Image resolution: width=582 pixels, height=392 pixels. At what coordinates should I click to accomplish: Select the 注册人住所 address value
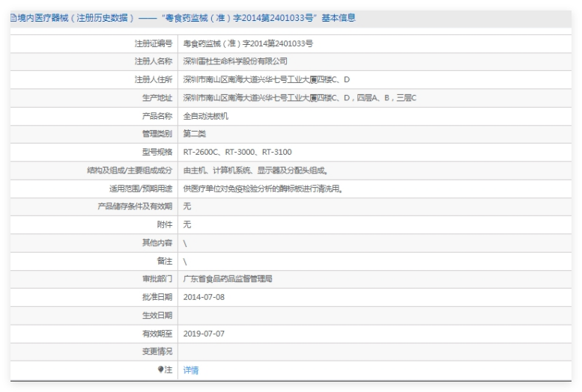point(266,79)
